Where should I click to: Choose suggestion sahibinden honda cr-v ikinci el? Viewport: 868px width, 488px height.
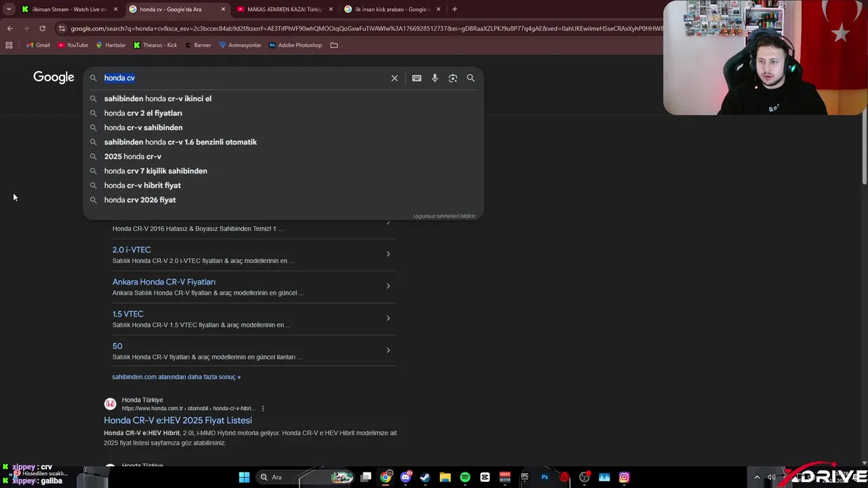pyautogui.click(x=283, y=99)
